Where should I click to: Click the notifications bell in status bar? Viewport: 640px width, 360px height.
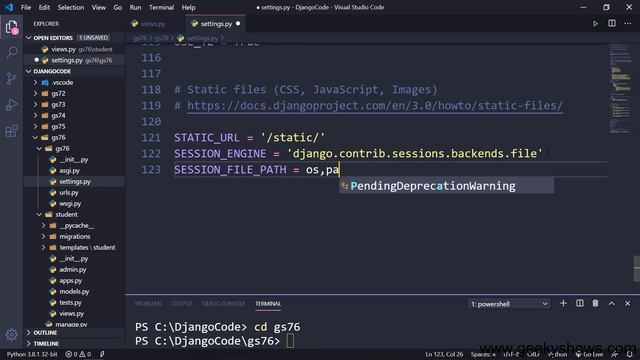pos(630,354)
